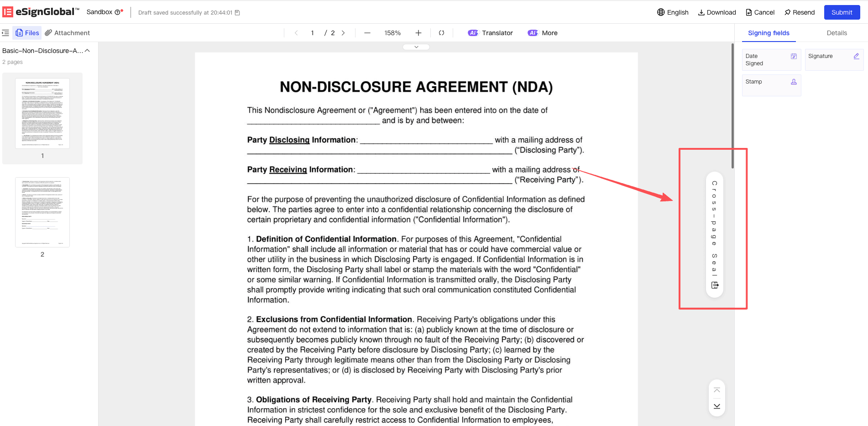Click the Cross-page Seal button
The height and width of the screenshot is (426, 868).
(x=714, y=235)
